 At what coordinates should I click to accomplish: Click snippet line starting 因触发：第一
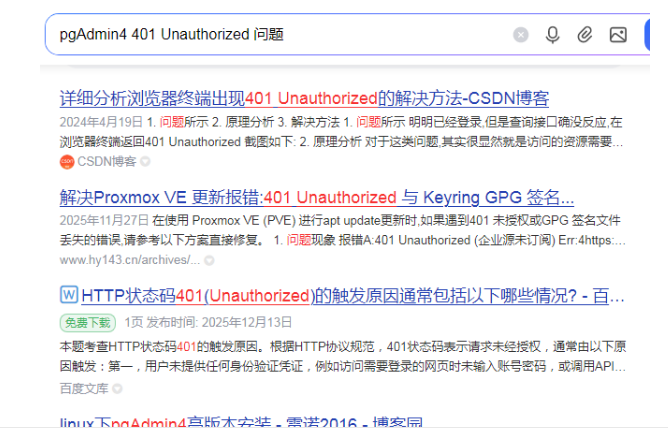[343, 366]
